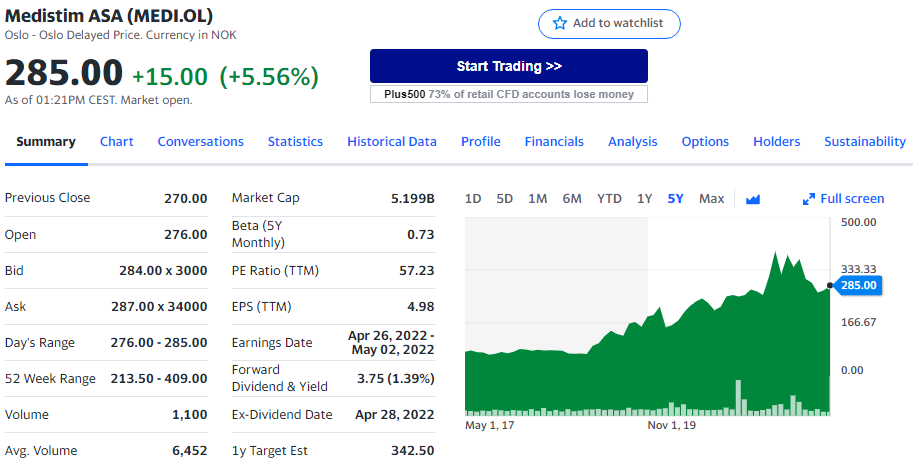Open the Plus500 CFD disclaimer link
Screen dimensions: 913x471
click(x=508, y=94)
